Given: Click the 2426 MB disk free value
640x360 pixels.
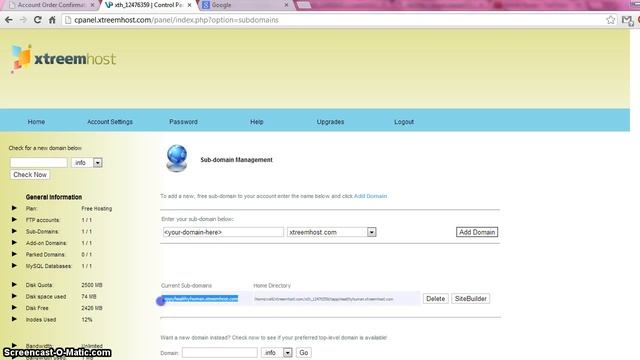Looking at the screenshot, I should click(x=92, y=307).
